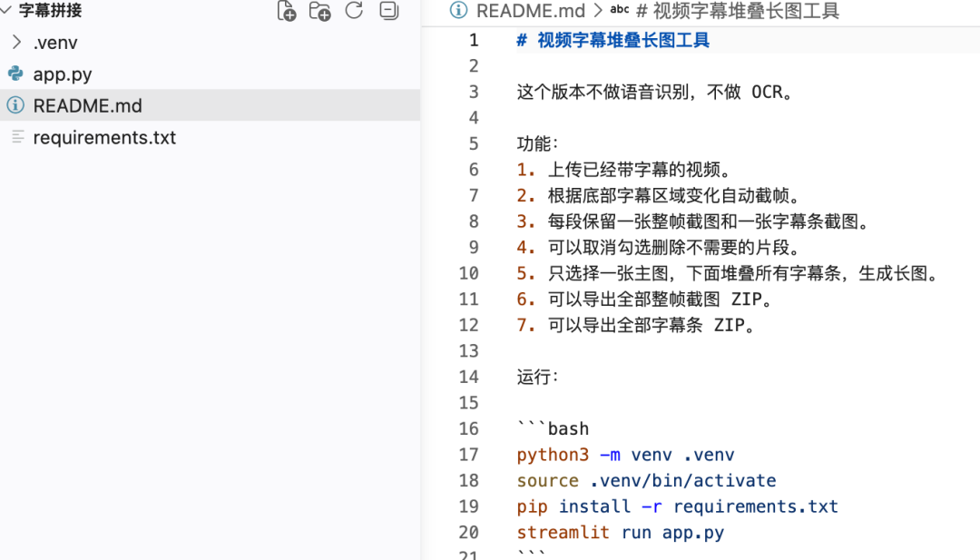
Task: Click README.md in the breadcrumb bar
Action: [531, 11]
